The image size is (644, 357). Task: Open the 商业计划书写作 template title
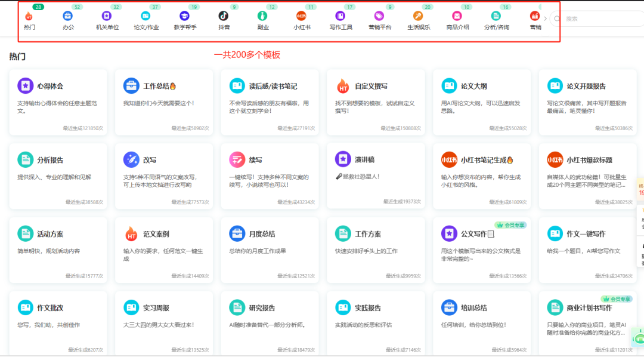coord(590,307)
